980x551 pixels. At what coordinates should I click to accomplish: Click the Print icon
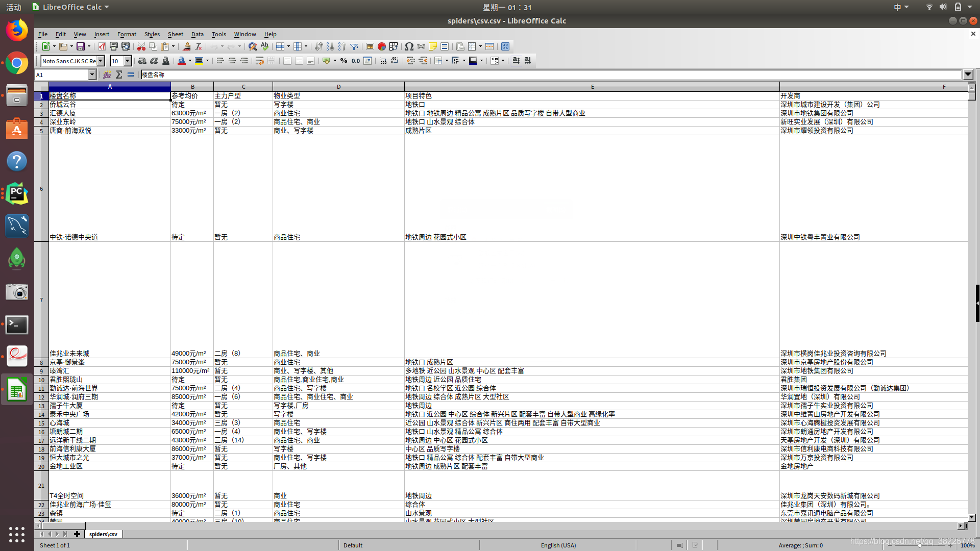[114, 46]
